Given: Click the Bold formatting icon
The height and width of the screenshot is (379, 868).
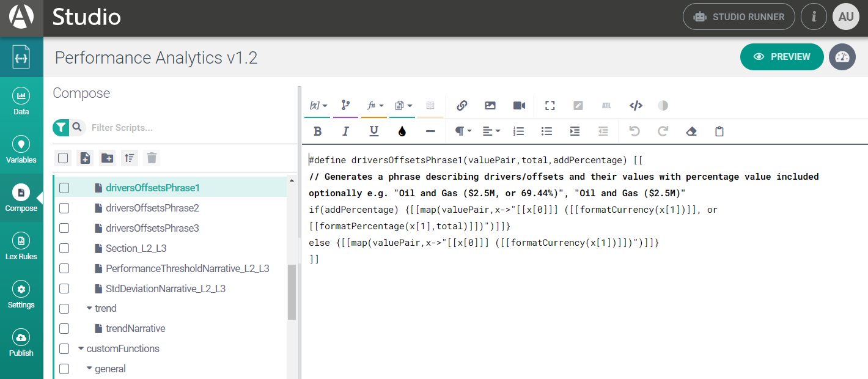Looking at the screenshot, I should [317, 131].
